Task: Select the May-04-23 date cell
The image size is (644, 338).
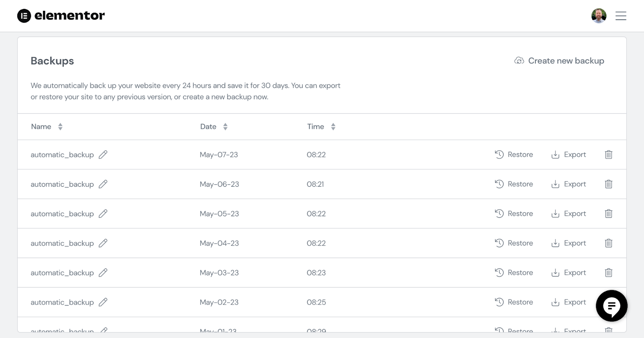Action: point(219,243)
